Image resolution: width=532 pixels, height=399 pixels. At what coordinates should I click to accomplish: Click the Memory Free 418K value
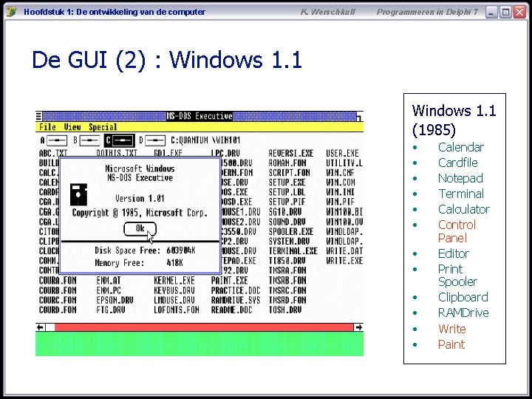[x=174, y=263]
